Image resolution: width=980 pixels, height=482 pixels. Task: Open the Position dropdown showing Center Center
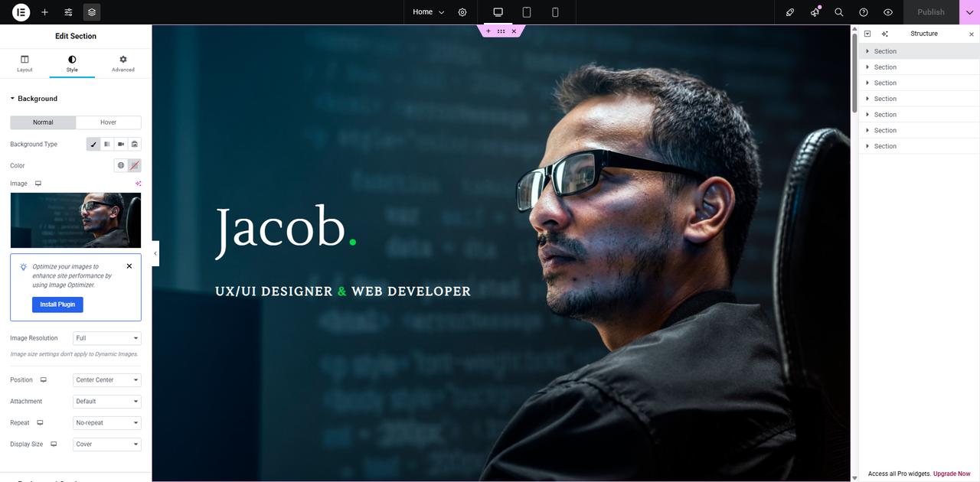(107, 379)
